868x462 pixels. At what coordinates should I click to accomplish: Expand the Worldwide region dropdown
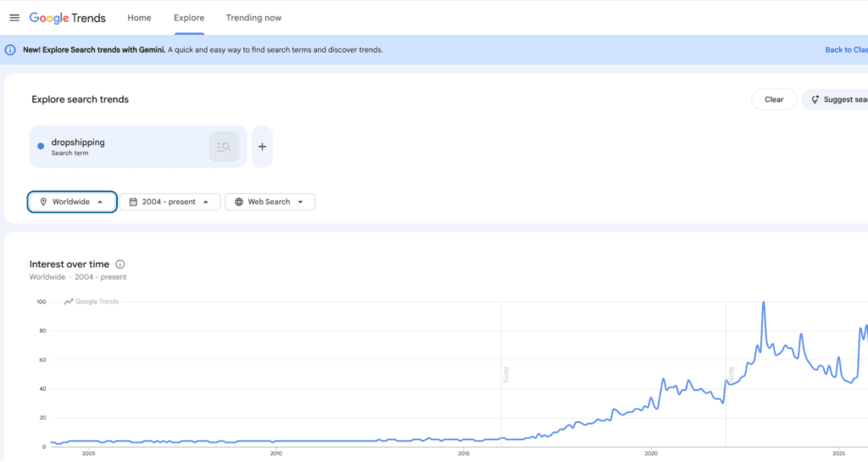(x=72, y=202)
